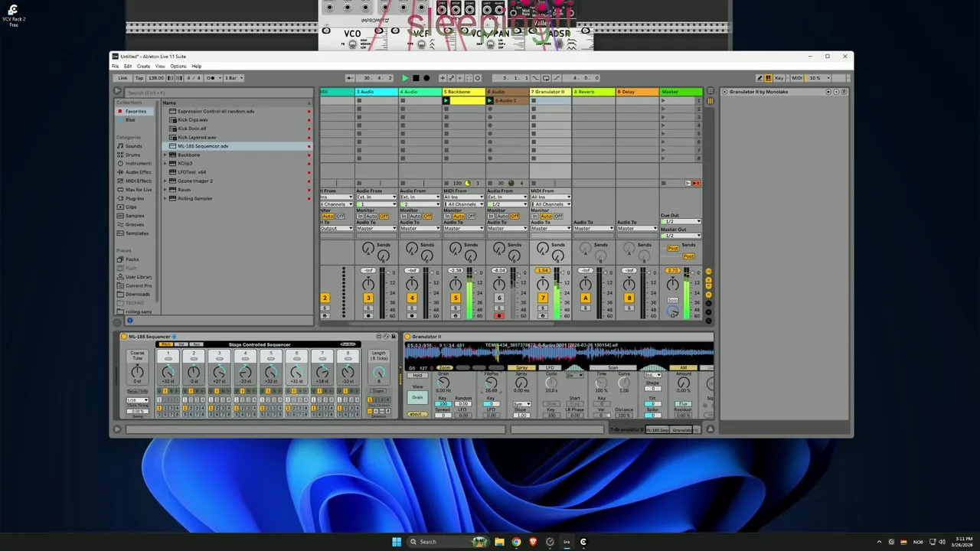This screenshot has height=551, width=980.
Task: Click the Post button for send A
Action: coord(672,249)
